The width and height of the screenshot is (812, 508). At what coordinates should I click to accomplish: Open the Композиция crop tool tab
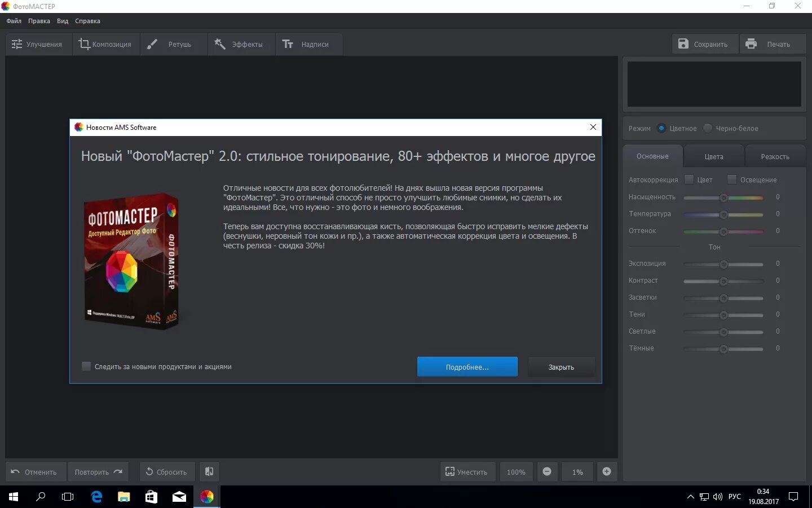coord(106,44)
